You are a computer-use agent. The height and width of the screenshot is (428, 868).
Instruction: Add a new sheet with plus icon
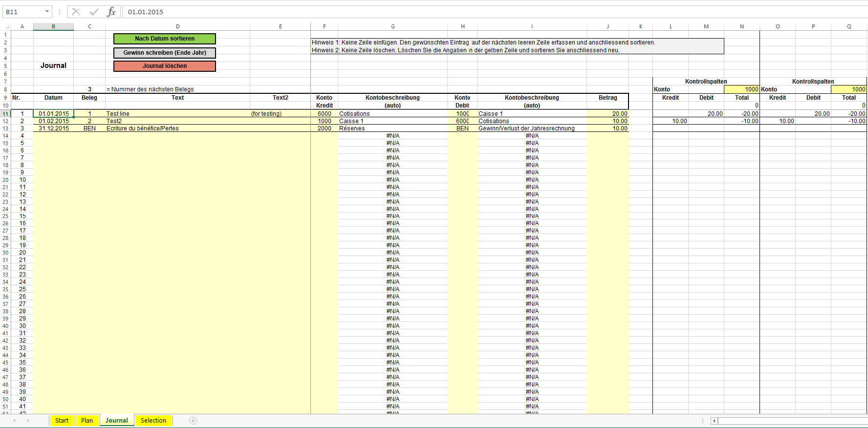(x=193, y=421)
